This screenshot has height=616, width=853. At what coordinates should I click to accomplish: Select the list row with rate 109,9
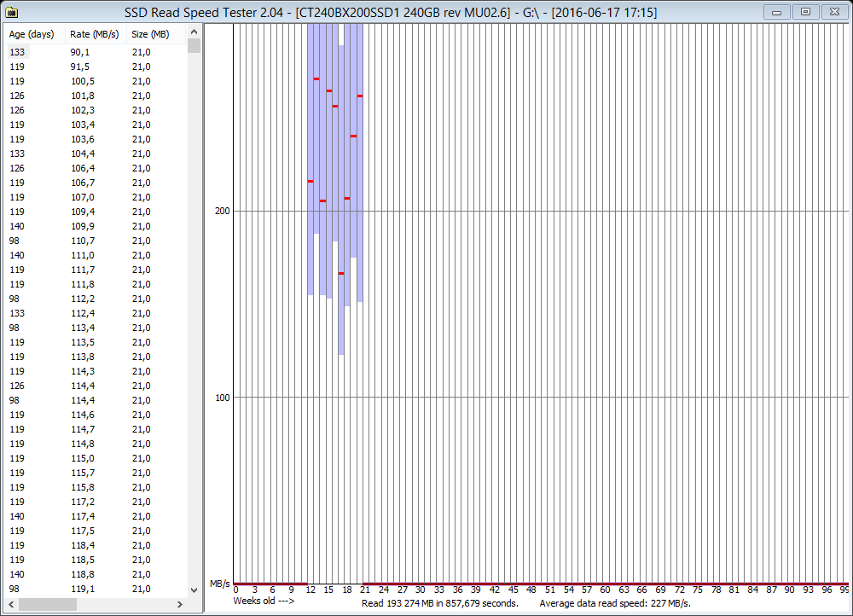click(83, 226)
